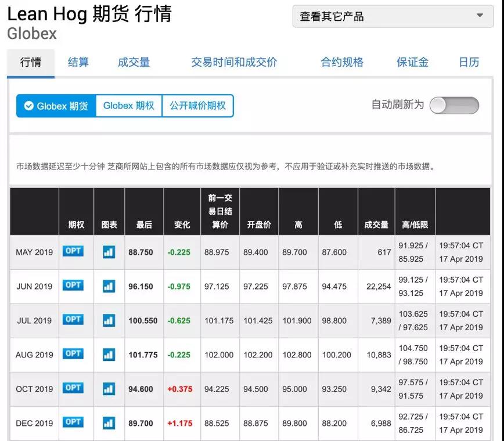Click volume value 22,254
Viewport: 504px width, 441px height.
[379, 286]
